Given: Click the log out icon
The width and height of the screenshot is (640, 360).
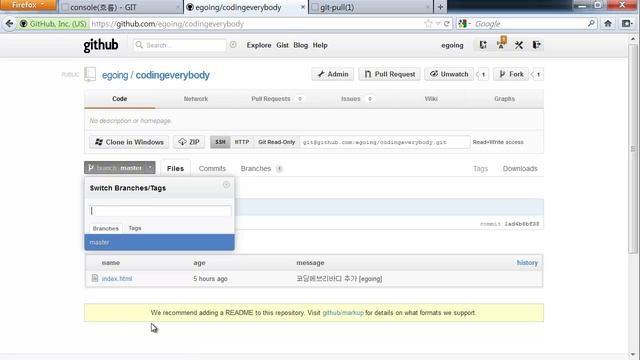Looking at the screenshot, I should point(536,45).
